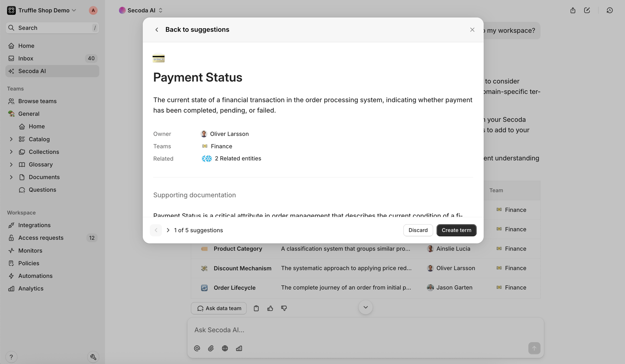This screenshot has width=625, height=364.
Task: Click the thumbs down feedback icon
Action: pos(284,308)
